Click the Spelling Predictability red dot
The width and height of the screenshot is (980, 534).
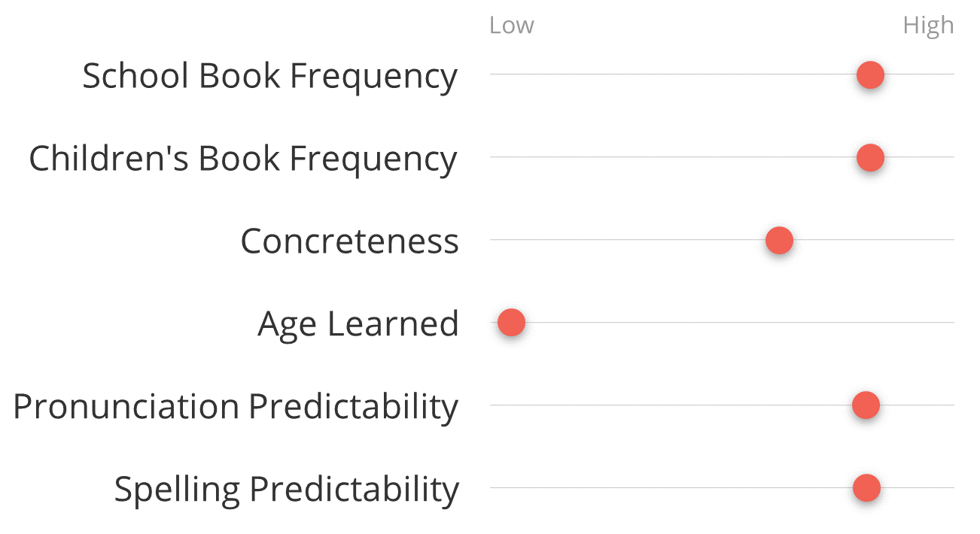[866, 488]
